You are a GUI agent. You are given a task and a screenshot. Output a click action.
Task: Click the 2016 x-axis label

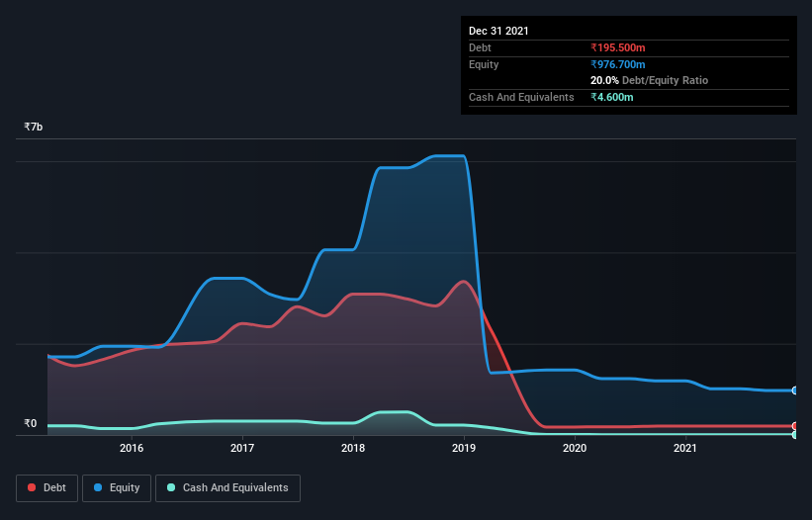click(x=132, y=448)
